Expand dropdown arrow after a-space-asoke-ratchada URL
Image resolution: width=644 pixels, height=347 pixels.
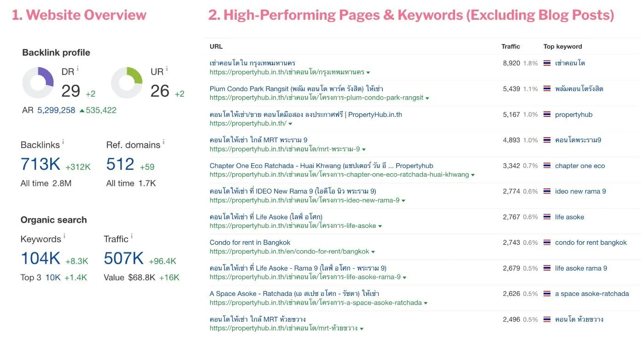(426, 303)
